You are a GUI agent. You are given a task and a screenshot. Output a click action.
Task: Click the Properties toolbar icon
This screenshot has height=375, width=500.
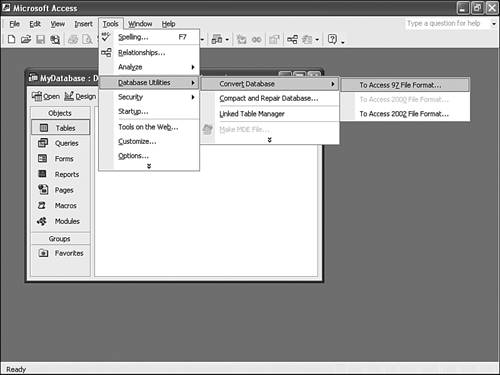tap(274, 40)
